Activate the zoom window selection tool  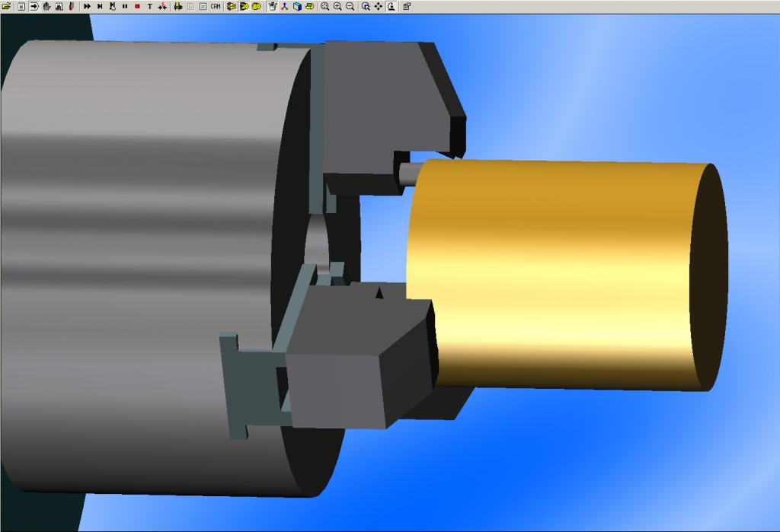tap(366, 6)
